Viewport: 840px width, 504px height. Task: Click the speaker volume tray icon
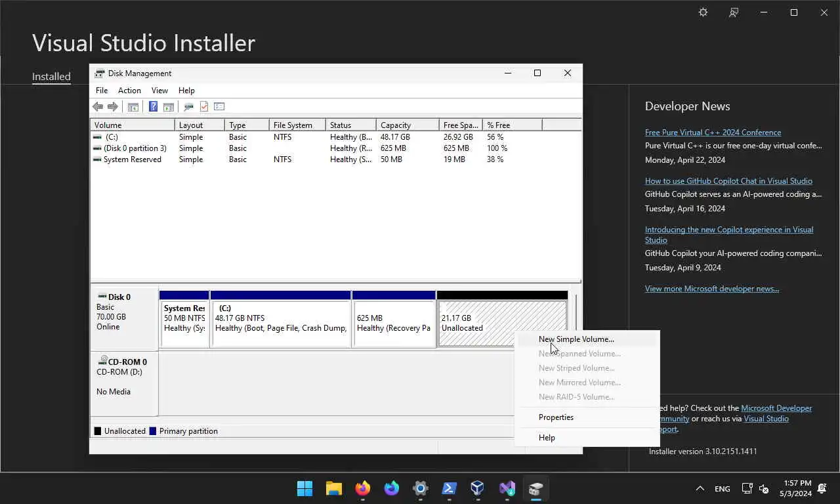click(764, 488)
